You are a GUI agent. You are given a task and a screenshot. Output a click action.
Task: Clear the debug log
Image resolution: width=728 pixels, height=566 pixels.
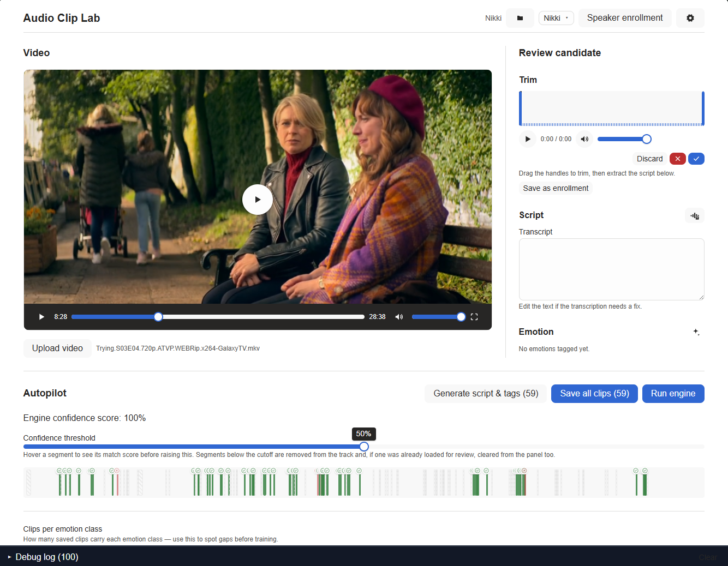point(708,557)
